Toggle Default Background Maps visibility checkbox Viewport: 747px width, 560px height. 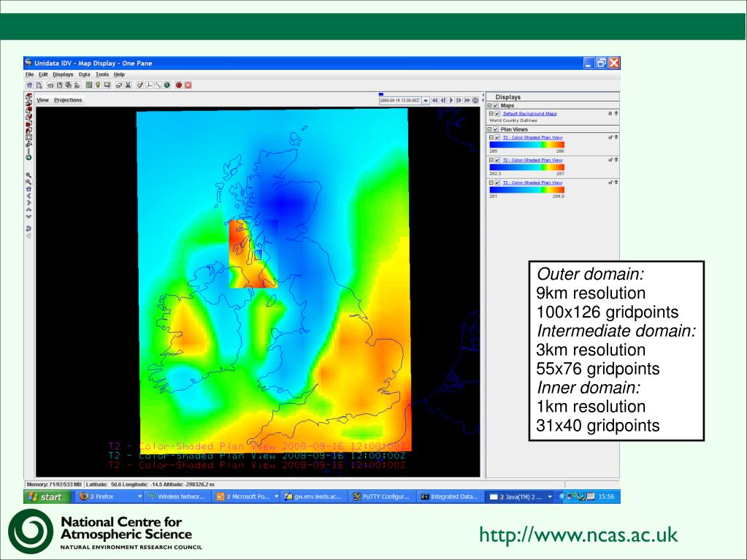coord(497,114)
